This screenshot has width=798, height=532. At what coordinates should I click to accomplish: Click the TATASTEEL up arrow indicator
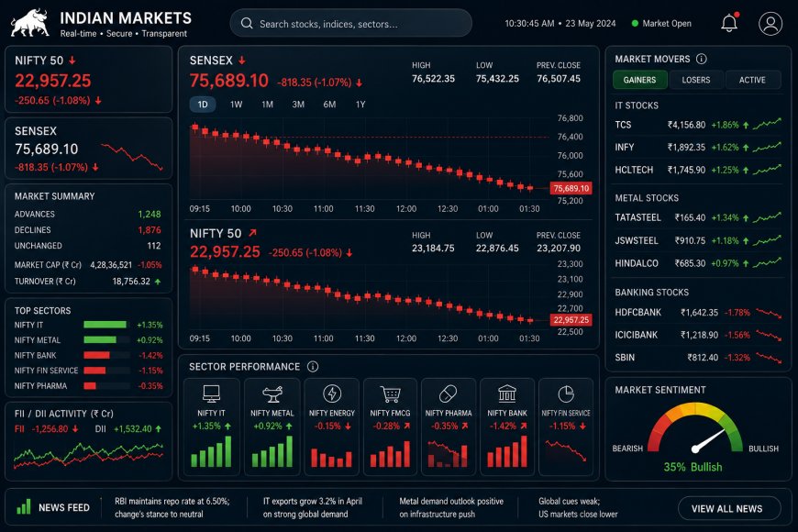pos(746,218)
